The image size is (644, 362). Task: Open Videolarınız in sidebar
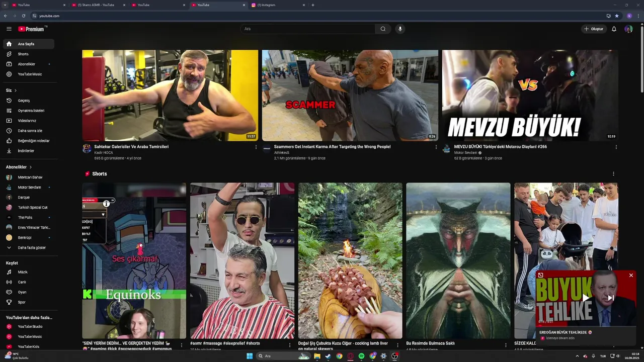pyautogui.click(x=30, y=121)
